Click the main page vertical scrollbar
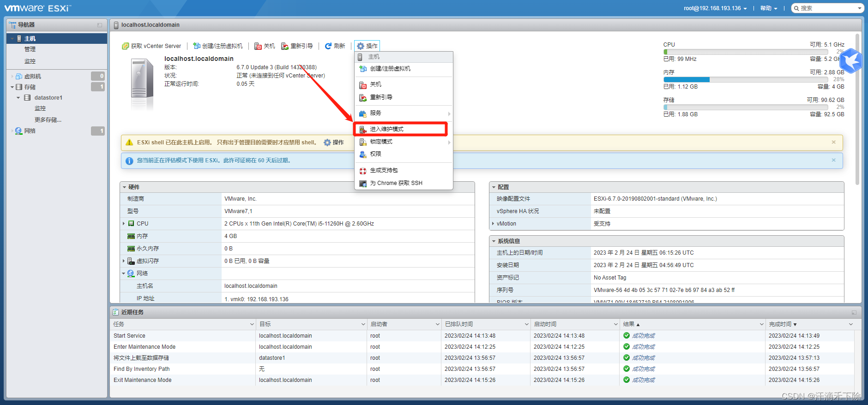 [x=857, y=110]
